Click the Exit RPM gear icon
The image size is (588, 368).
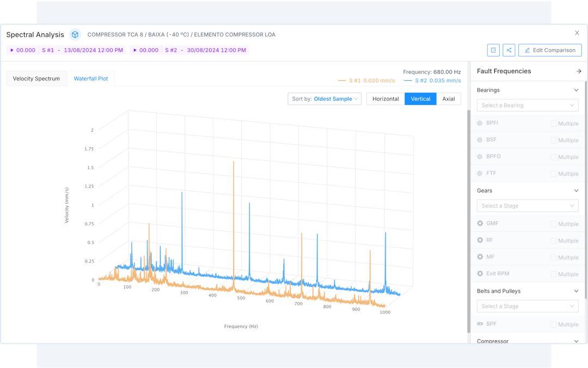point(480,274)
